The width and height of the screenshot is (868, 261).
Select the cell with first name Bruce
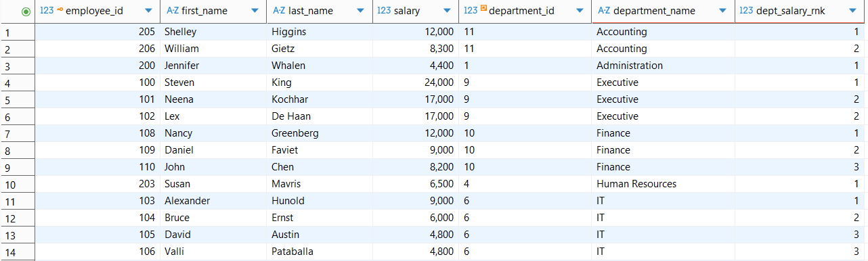point(213,218)
